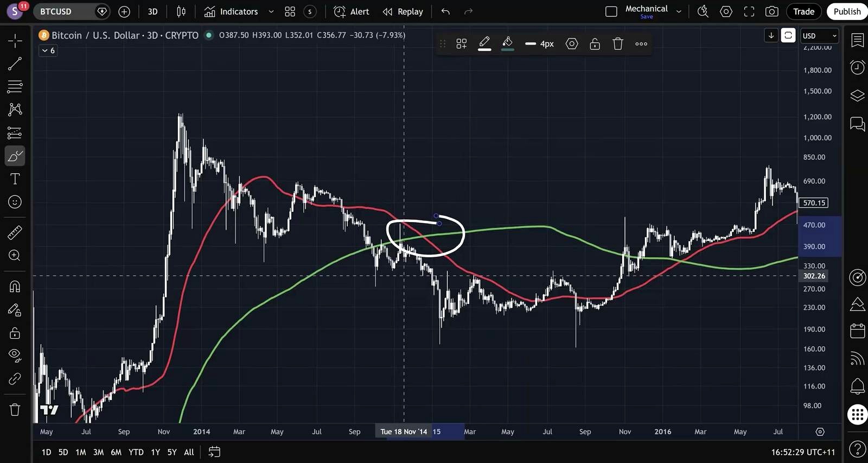Open price scale settings gear
This screenshot has height=463, width=868.
point(820,432)
